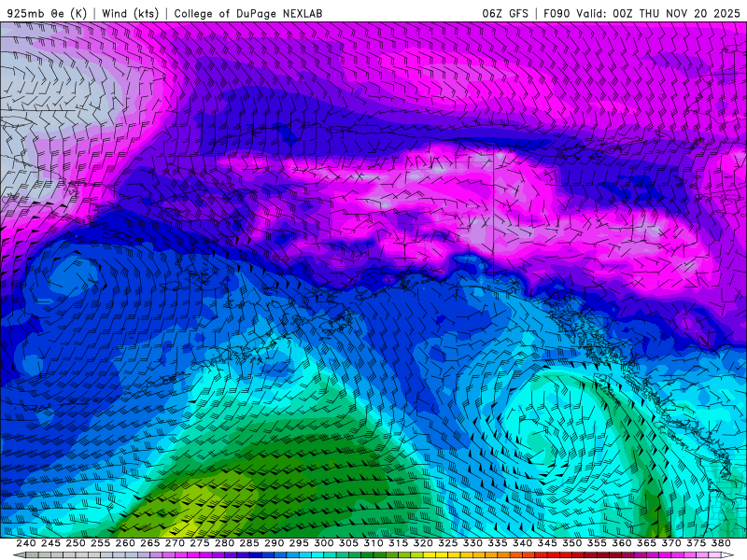The image size is (747, 560).
Task: Click the 350 legend value
Action: (x=571, y=543)
